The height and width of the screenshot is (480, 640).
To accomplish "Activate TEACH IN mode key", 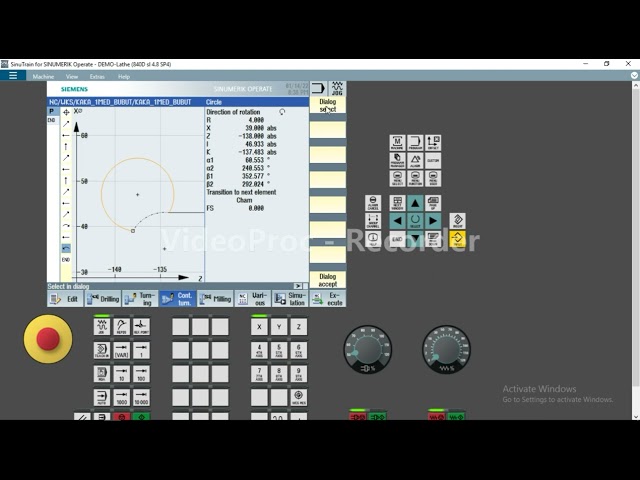I will coord(102,351).
